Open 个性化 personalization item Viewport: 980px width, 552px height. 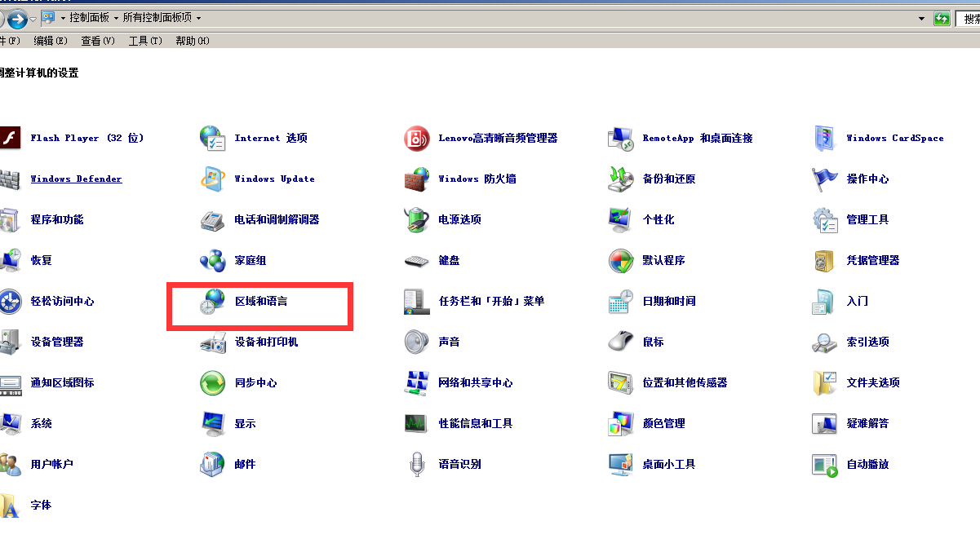[641, 219]
